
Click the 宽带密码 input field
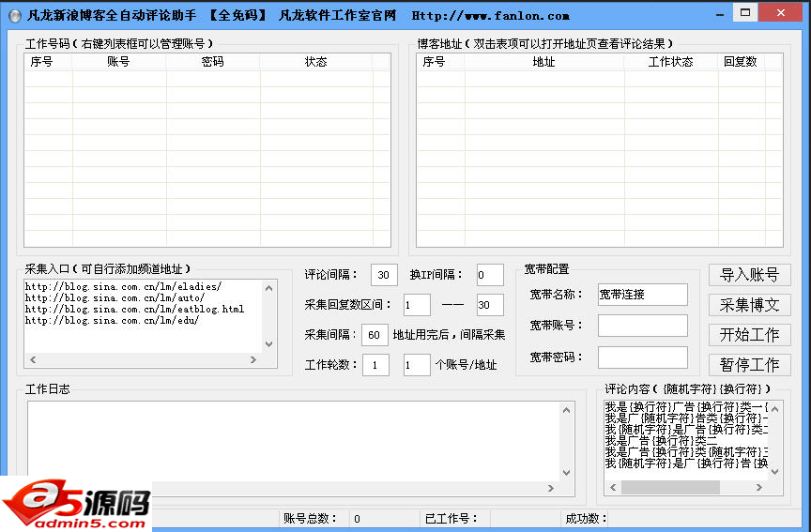(x=643, y=357)
